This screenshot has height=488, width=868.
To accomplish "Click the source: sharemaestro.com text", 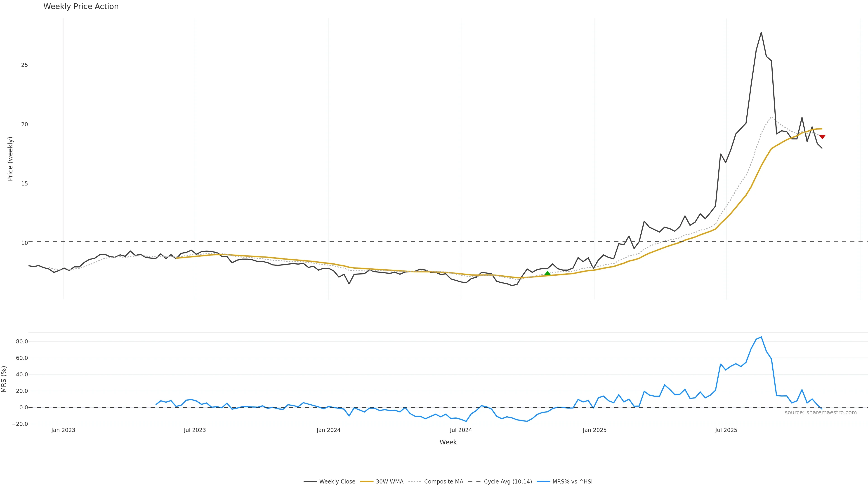I will pyautogui.click(x=821, y=413).
